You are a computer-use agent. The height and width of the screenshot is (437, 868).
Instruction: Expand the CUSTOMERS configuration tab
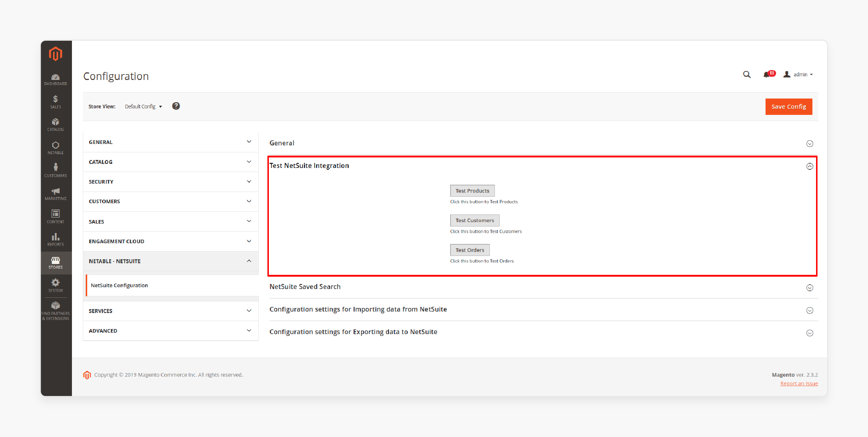[170, 201]
